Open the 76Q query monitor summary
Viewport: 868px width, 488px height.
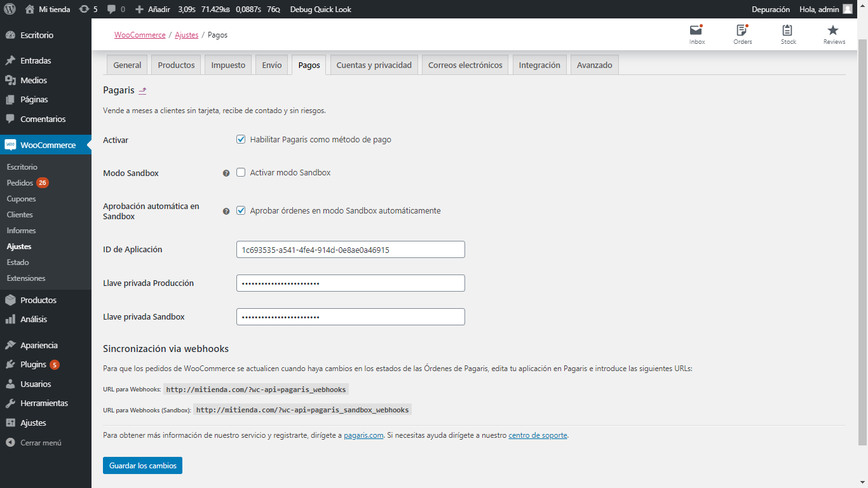click(x=273, y=10)
